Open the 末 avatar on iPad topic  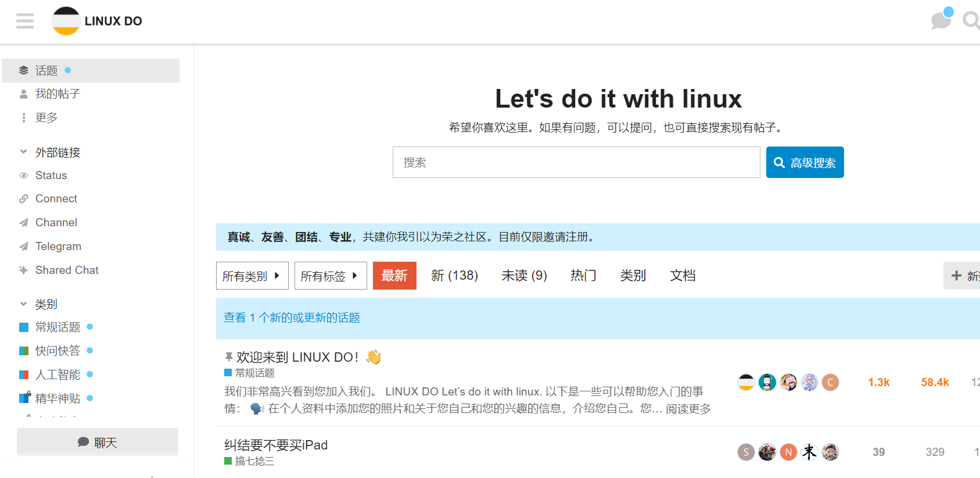[809, 452]
